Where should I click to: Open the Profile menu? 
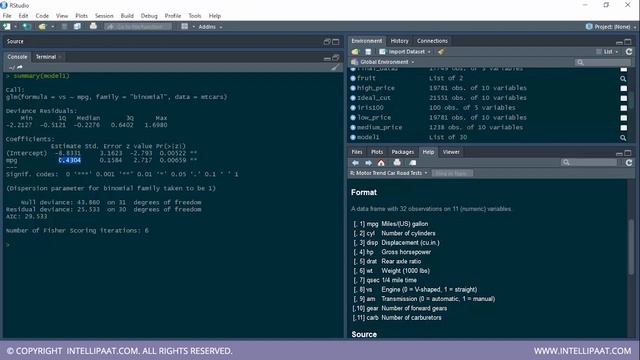pos(173,16)
